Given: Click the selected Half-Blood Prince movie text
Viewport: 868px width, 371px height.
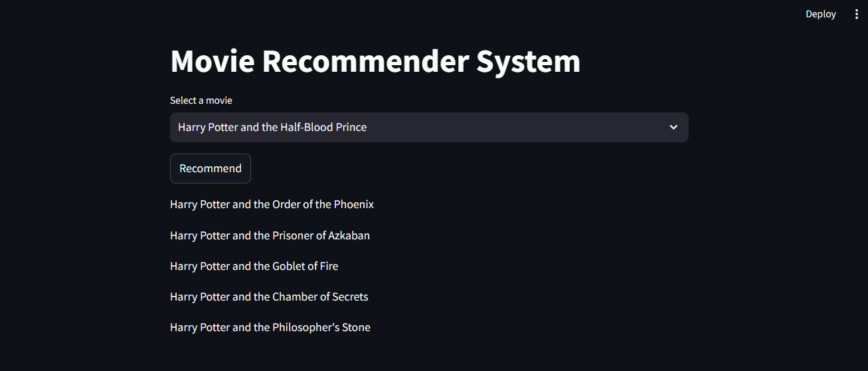Looking at the screenshot, I should [272, 127].
